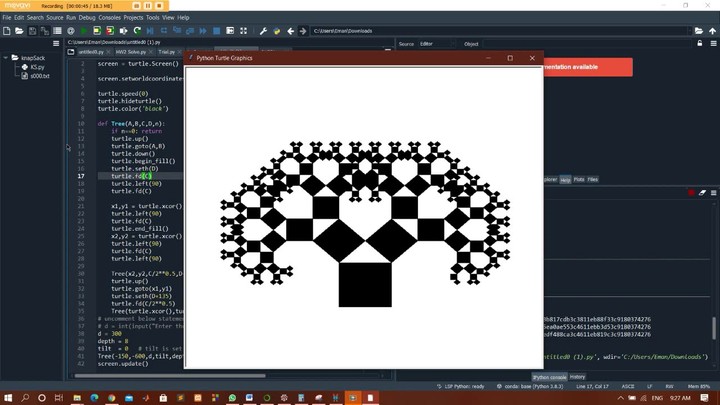Open the Help pane options menu
The height and width of the screenshot is (405, 720).
point(714,43)
